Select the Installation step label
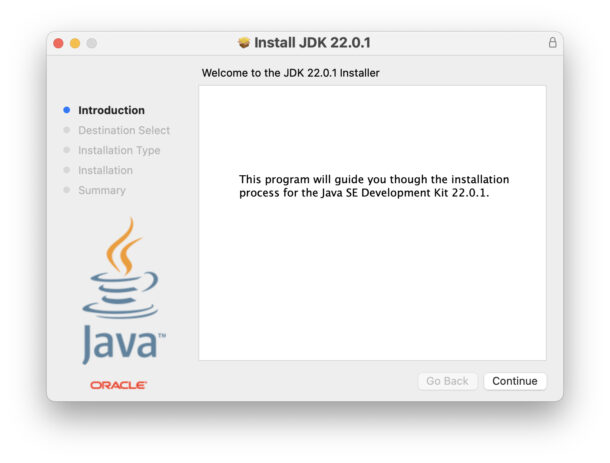Viewport: 610px width, 463px height. pyautogui.click(x=105, y=170)
